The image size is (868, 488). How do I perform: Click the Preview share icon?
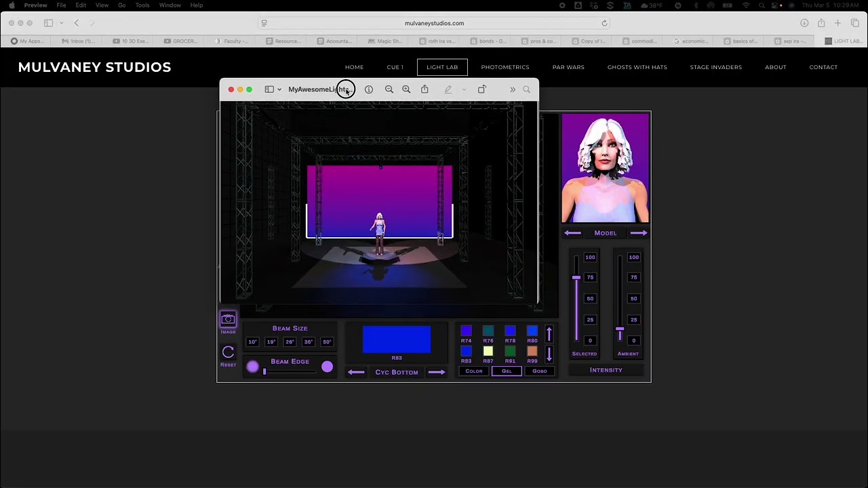(425, 89)
